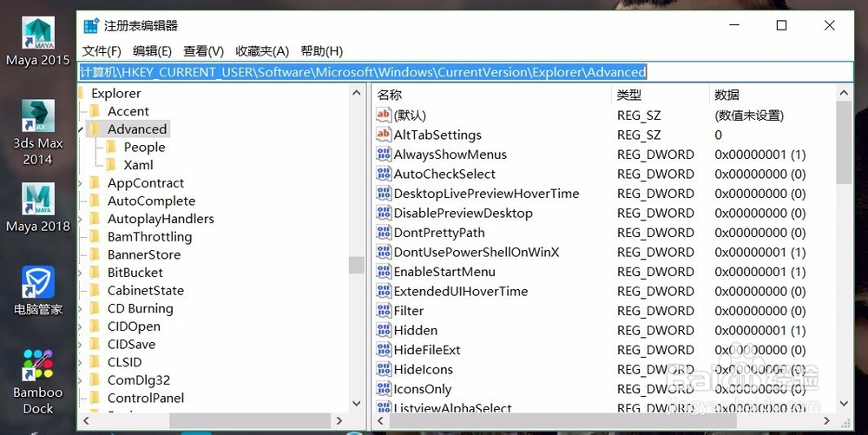Screen dimensions: 868x435
Task: Open the 3ds Max 2014 desktop shortcut
Action: click(38, 133)
